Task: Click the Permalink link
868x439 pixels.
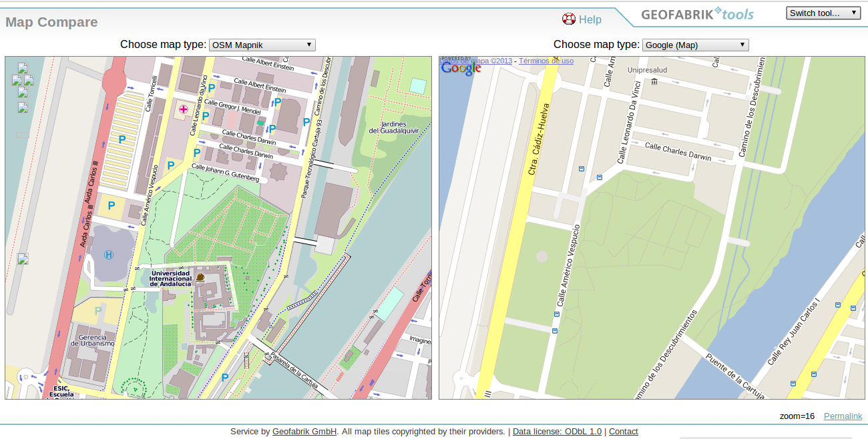Action: [x=843, y=416]
